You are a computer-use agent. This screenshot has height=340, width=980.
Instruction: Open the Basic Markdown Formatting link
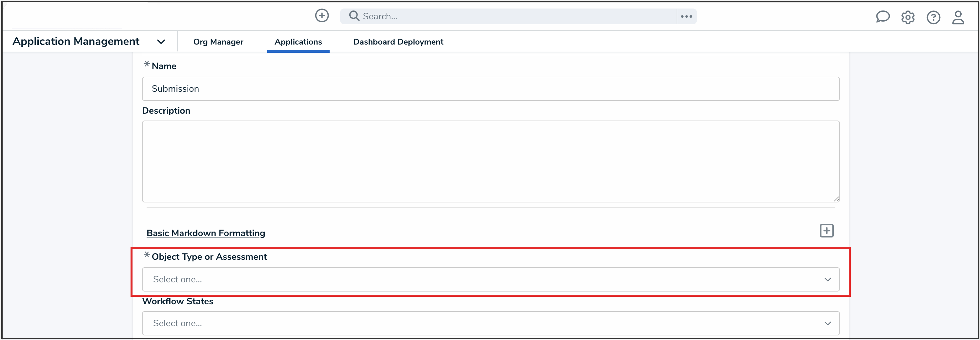(x=206, y=233)
